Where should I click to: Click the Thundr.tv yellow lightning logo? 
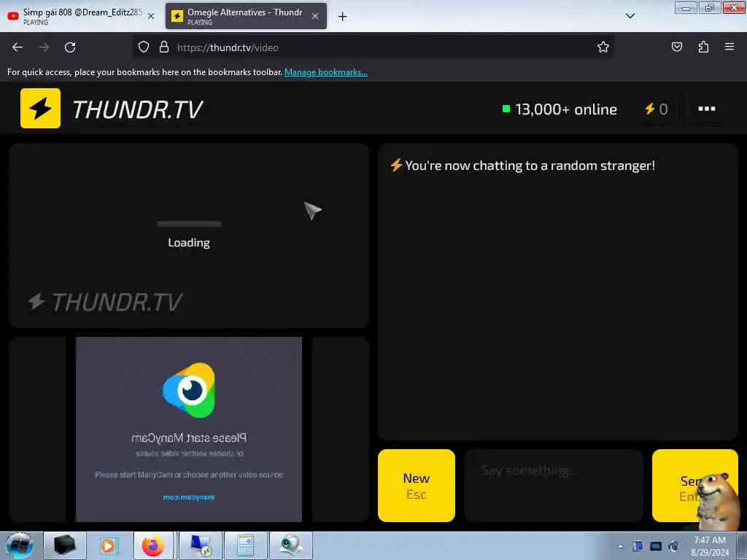pyautogui.click(x=41, y=108)
